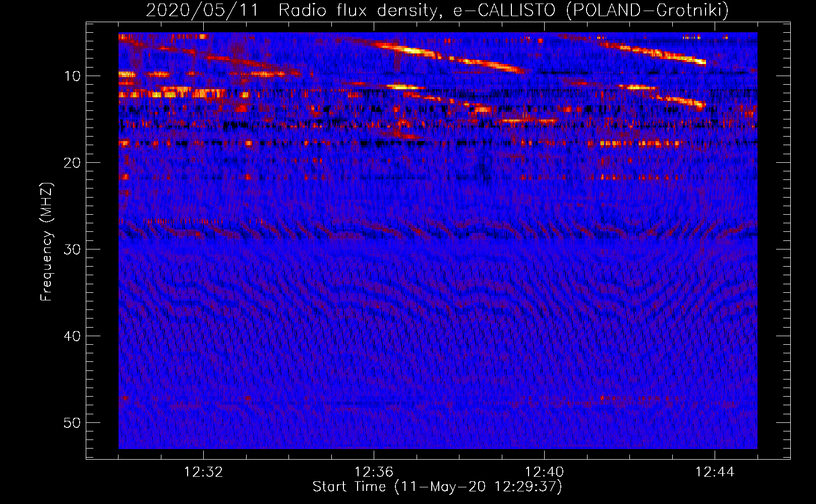
Task: Click the 12:36 time tick label
Action: (x=374, y=472)
